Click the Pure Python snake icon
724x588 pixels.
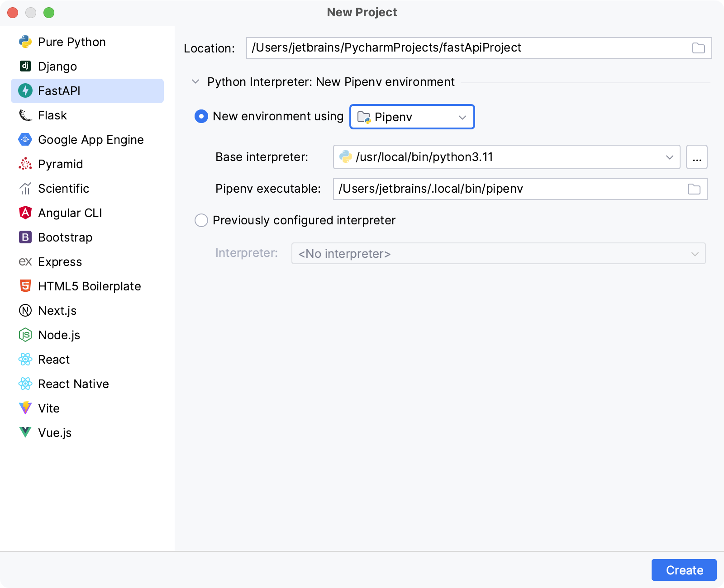[x=25, y=42]
